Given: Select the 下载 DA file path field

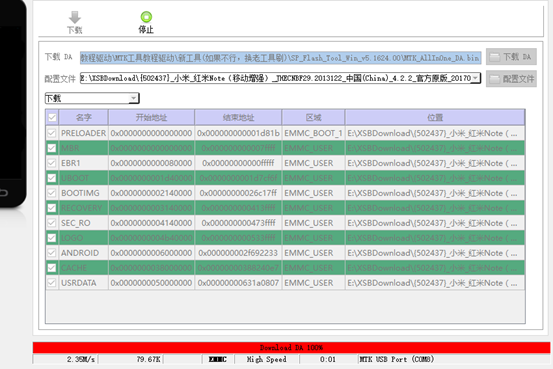Looking at the screenshot, I should tap(280, 58).
